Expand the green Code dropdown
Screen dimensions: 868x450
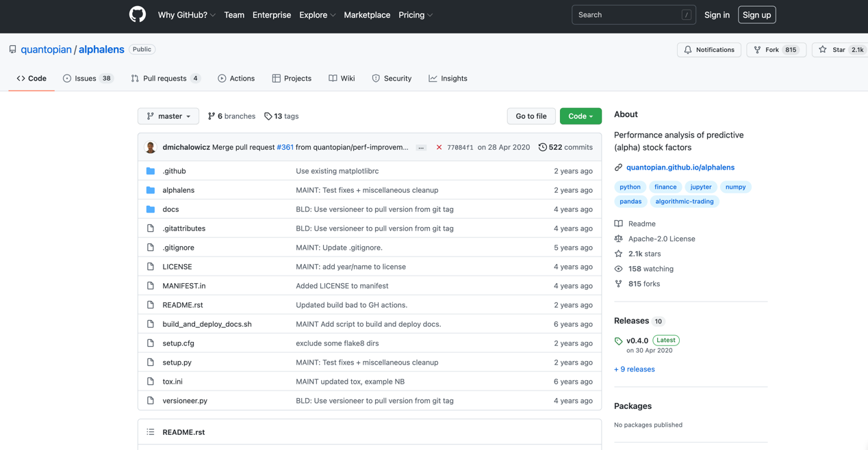tap(580, 116)
